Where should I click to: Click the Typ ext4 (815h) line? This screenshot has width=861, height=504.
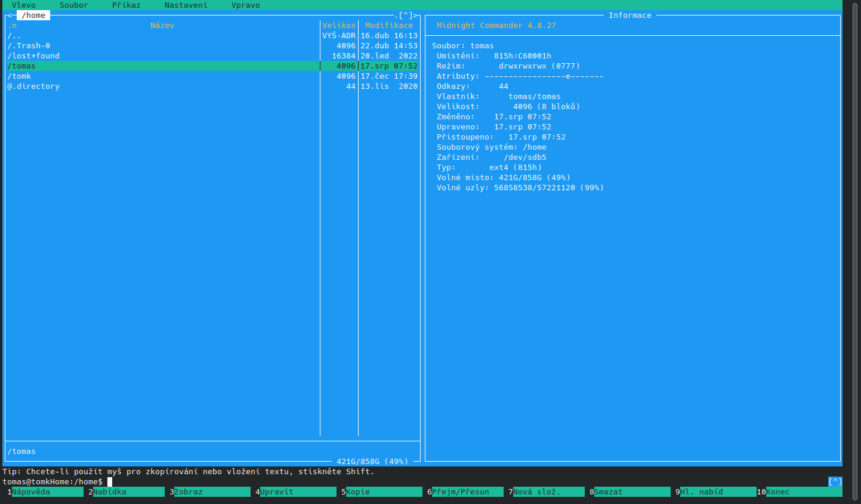(489, 168)
